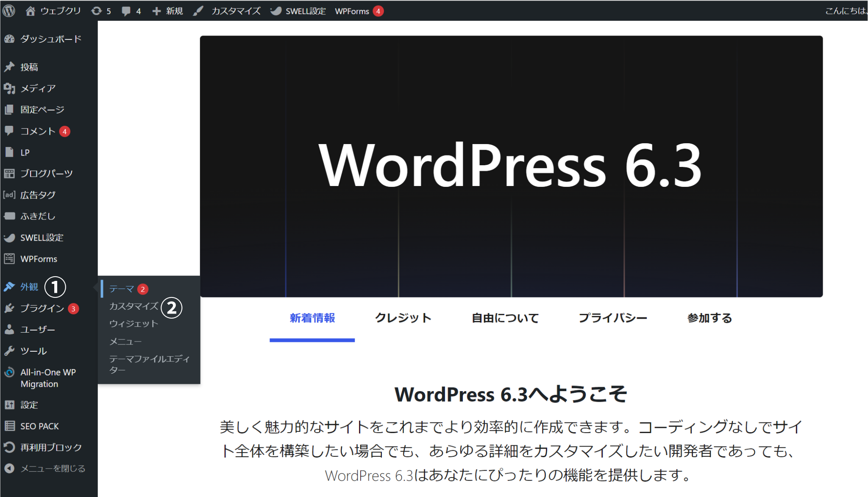
Task: Click the 投稿 pin icon
Action: [x=9, y=67]
